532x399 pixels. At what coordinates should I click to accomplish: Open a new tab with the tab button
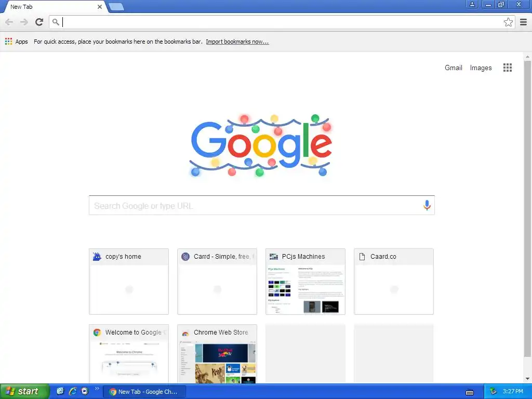pyautogui.click(x=116, y=6)
